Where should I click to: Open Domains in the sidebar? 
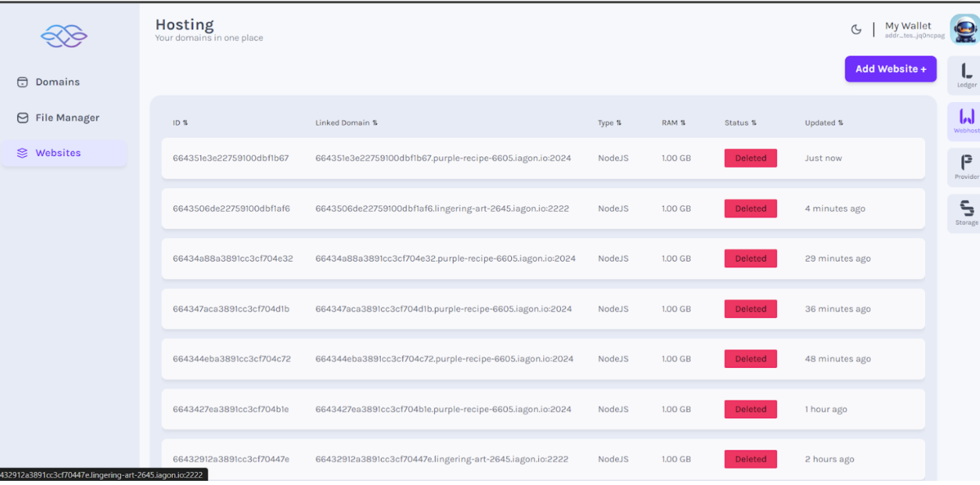tap(58, 82)
